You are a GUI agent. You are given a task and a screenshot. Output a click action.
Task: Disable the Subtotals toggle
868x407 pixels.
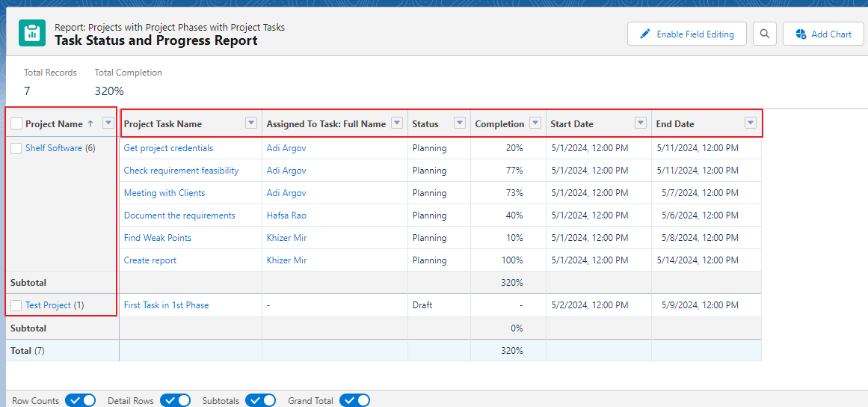tap(261, 400)
